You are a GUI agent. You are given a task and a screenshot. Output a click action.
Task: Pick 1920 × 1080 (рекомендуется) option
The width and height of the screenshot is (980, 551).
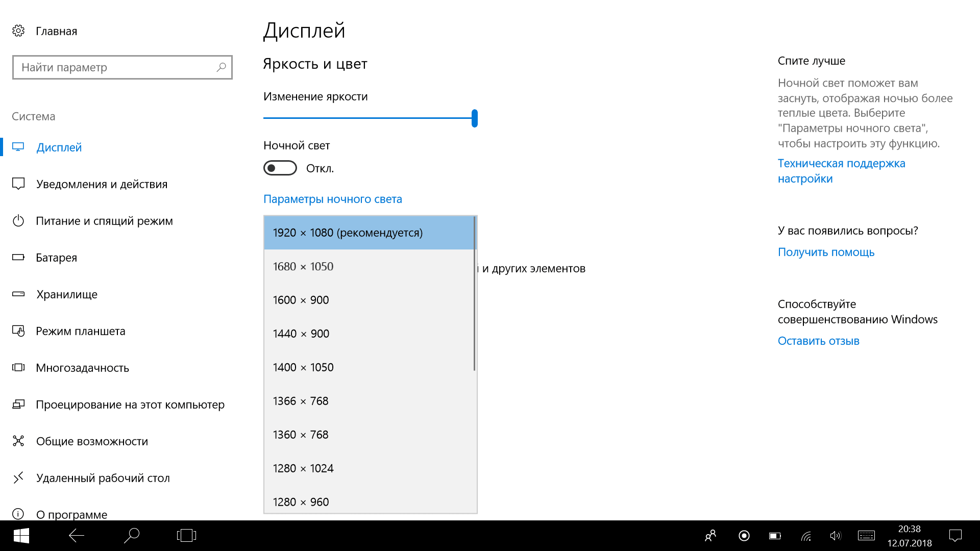(348, 233)
